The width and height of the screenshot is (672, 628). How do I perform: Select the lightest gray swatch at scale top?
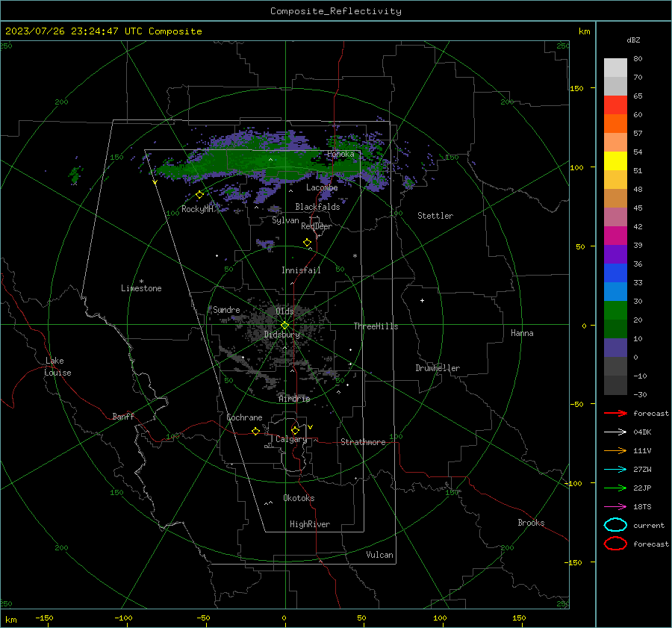(x=615, y=68)
